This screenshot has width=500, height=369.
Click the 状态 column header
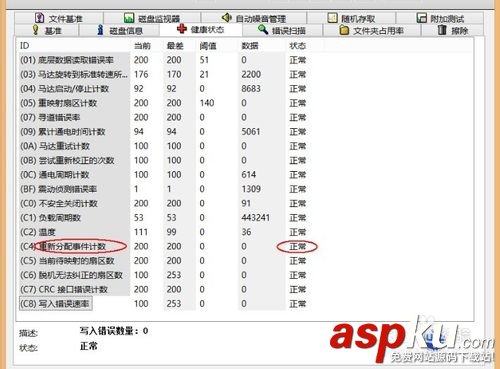[298, 46]
